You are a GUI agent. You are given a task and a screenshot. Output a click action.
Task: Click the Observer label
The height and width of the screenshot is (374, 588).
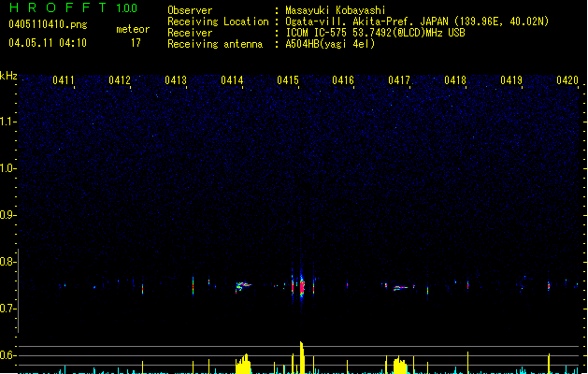click(190, 10)
